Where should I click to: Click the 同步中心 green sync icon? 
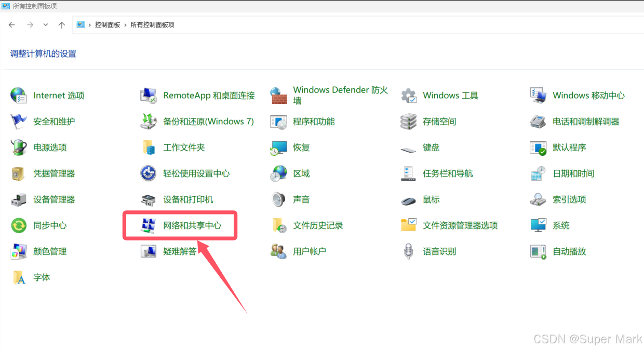pos(19,225)
